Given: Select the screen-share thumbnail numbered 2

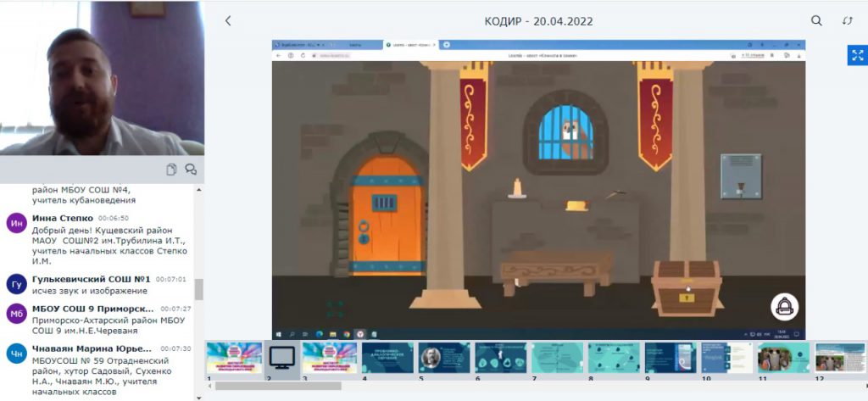Looking at the screenshot, I should click(281, 357).
